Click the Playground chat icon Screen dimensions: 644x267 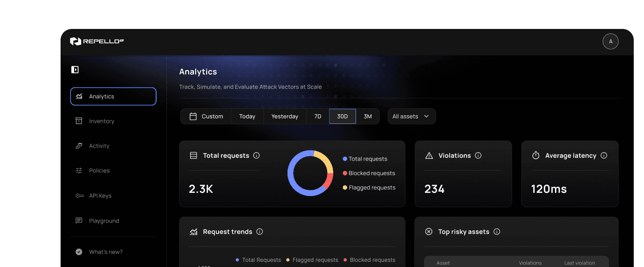[79, 221]
